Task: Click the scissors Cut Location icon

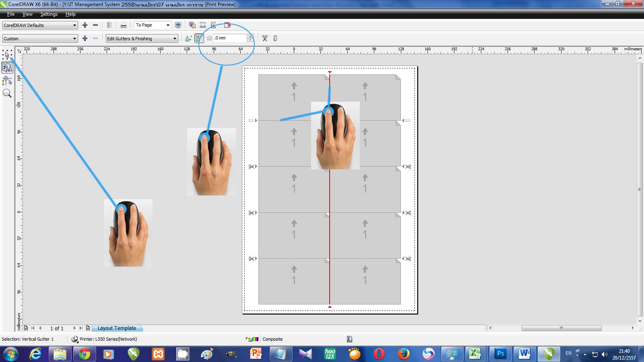Action: [265, 38]
